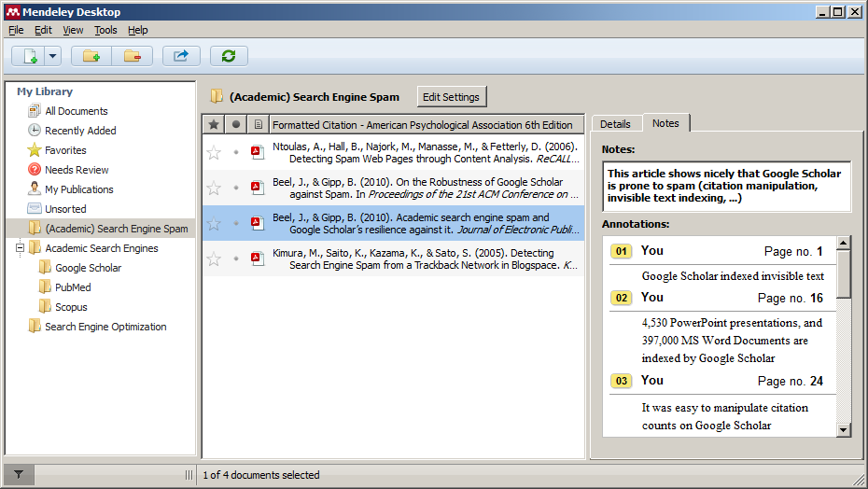The width and height of the screenshot is (868, 489).
Task: Click the green Sync Library icon
Action: [x=229, y=56]
